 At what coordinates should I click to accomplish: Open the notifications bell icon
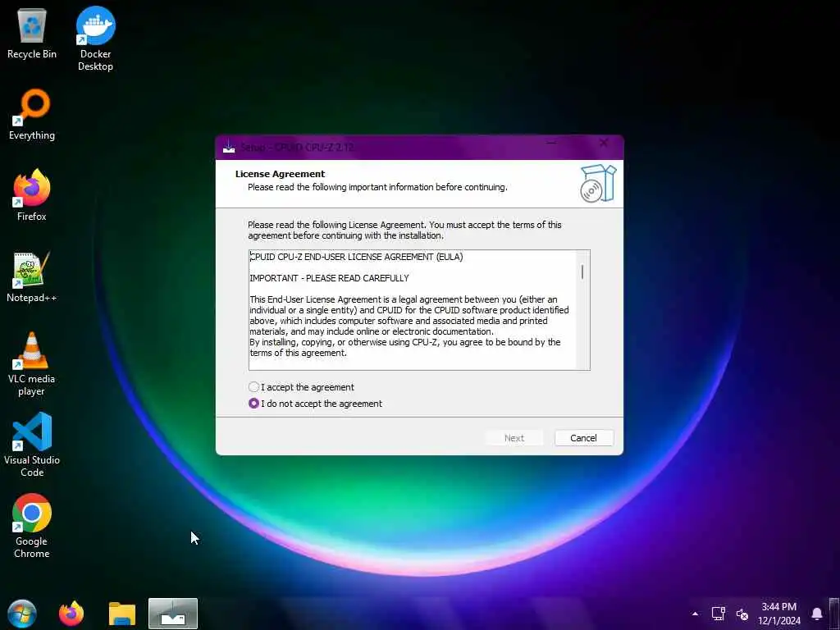[x=816, y=614]
